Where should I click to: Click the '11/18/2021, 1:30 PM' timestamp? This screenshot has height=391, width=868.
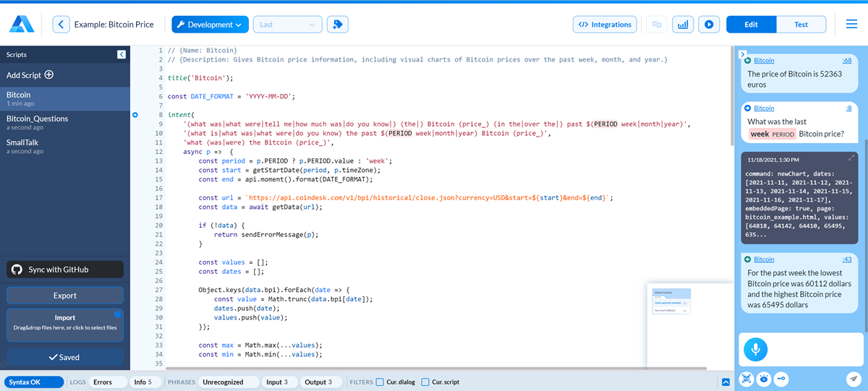click(x=773, y=159)
